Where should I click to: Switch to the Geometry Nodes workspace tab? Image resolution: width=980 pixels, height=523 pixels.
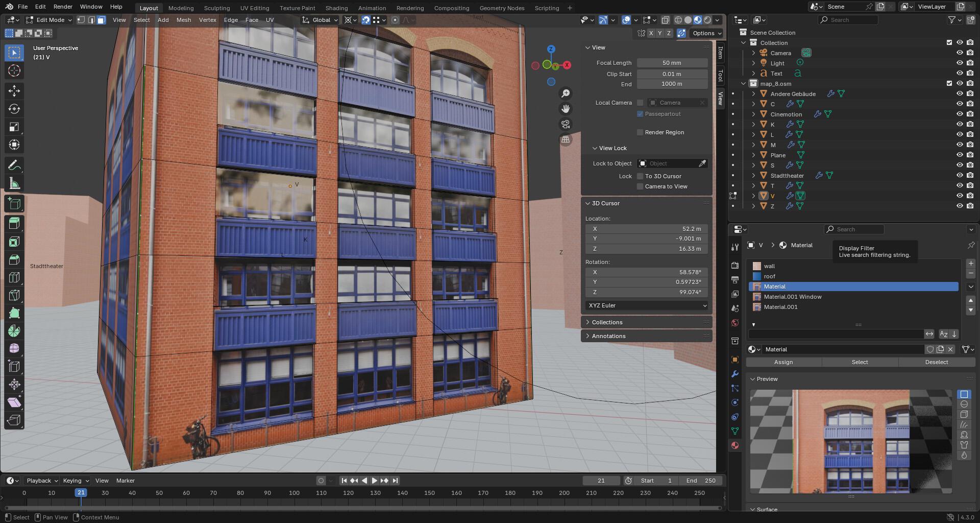coord(502,8)
